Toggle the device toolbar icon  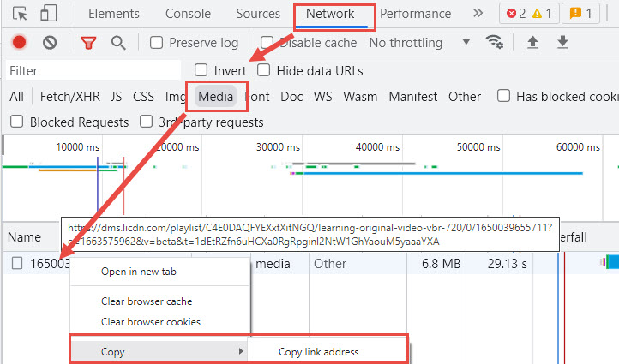coord(49,14)
